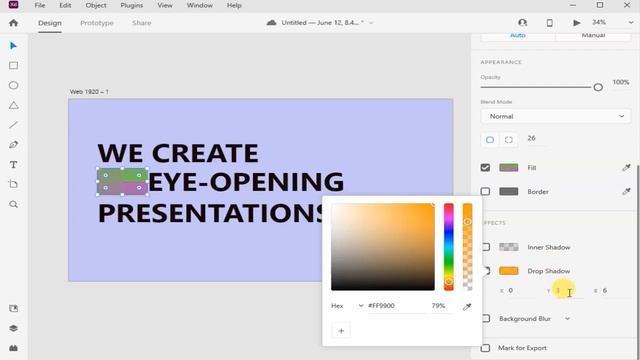Click the Border eyedropper icon
The width and height of the screenshot is (640, 360).
(626, 191)
